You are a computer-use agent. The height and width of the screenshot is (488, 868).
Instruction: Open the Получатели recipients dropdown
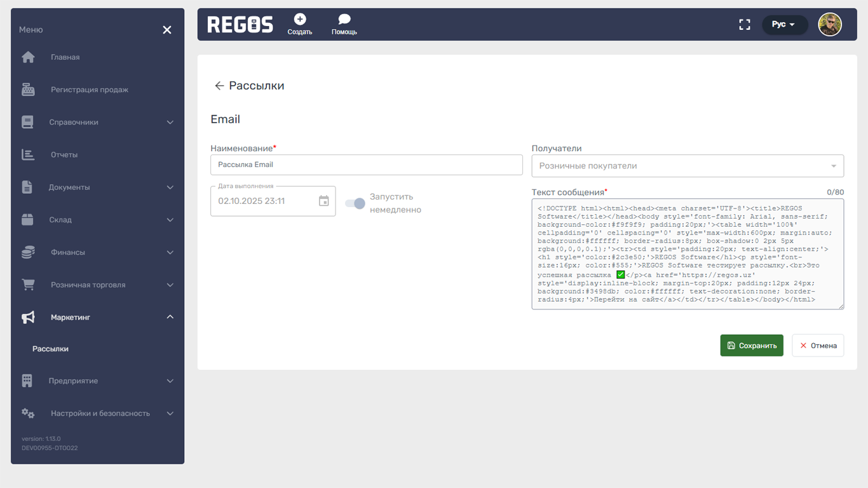(x=688, y=166)
